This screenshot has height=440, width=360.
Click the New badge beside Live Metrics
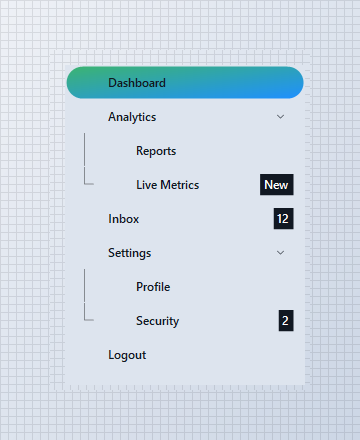tap(277, 184)
